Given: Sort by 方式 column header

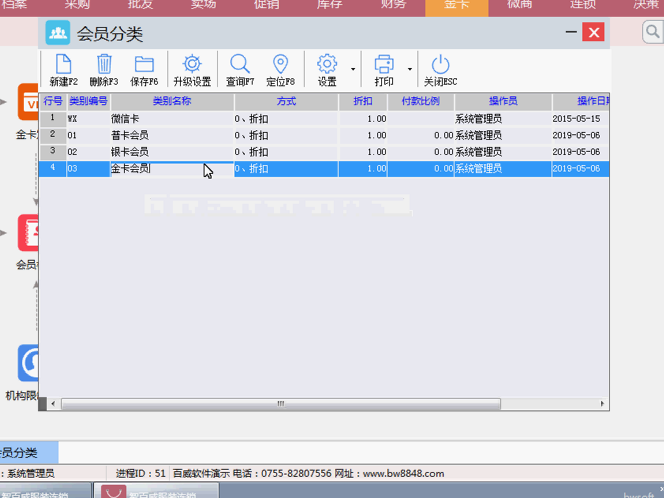Looking at the screenshot, I should click(286, 101).
